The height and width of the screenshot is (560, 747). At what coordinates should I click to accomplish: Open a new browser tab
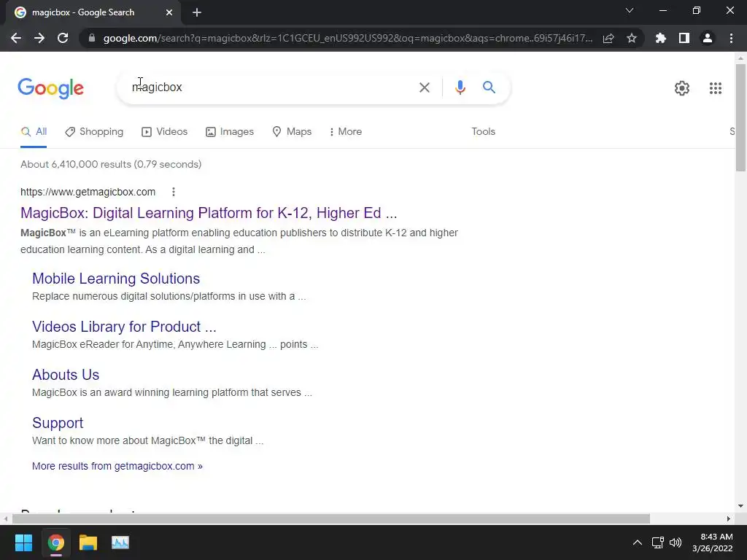[x=197, y=12]
